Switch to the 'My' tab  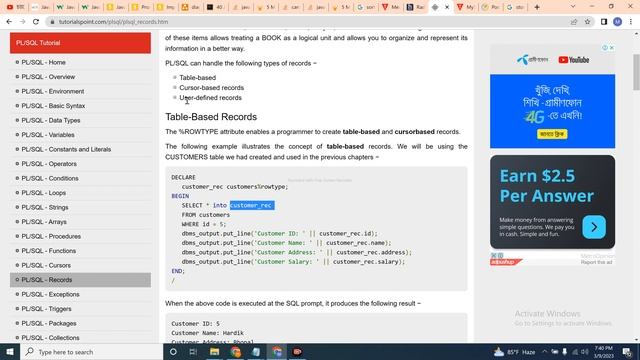[466, 7]
